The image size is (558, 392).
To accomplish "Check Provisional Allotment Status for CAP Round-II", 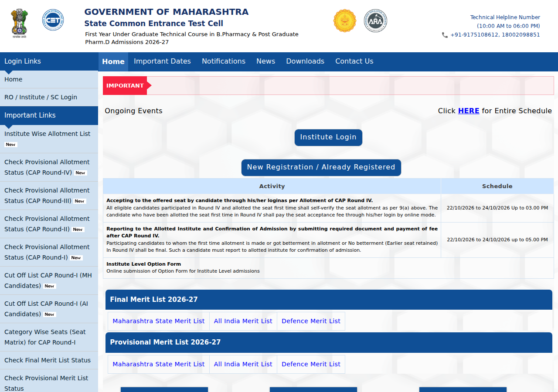I will point(49,224).
